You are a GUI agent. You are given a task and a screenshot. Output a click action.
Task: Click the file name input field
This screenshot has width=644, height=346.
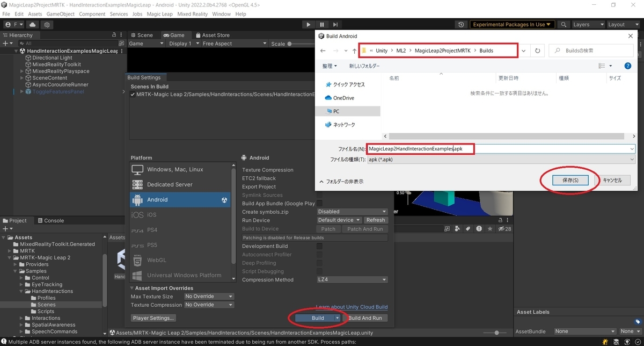(x=501, y=148)
